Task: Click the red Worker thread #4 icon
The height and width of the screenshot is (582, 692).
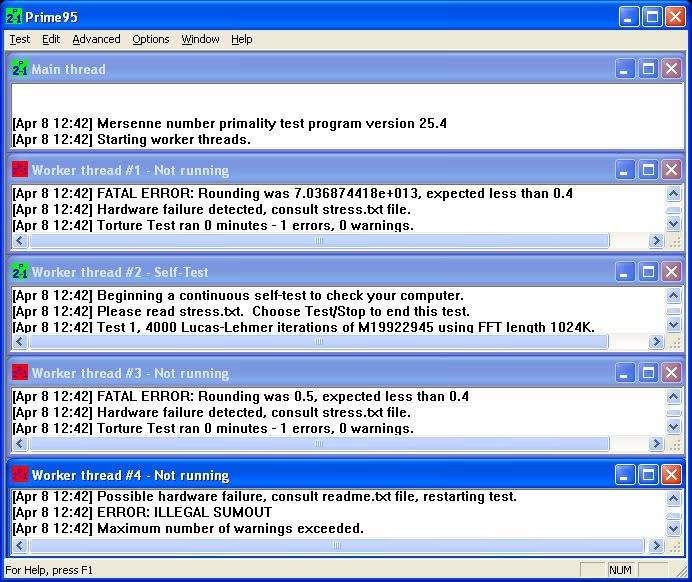Action: coord(20,475)
